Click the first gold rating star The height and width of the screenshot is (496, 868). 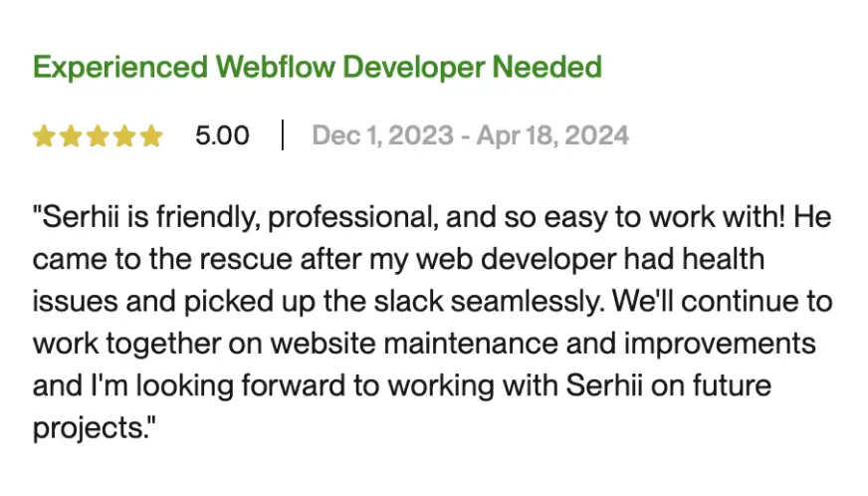44,135
